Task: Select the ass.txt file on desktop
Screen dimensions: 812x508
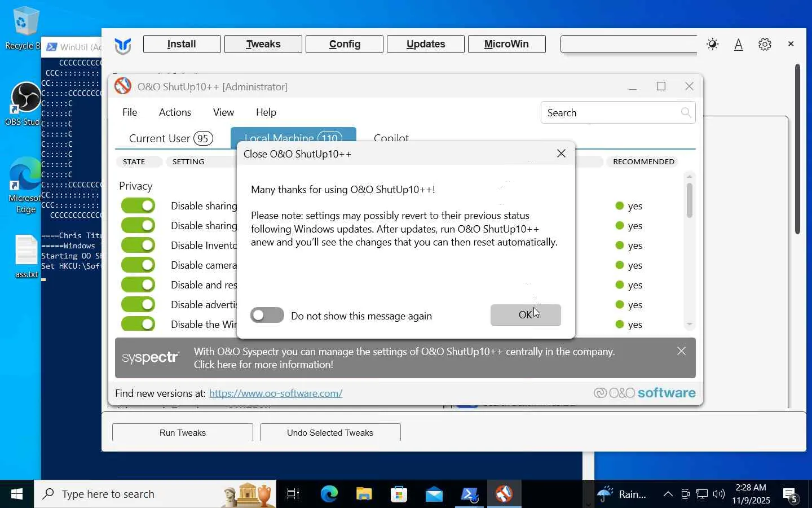Action: (26, 257)
